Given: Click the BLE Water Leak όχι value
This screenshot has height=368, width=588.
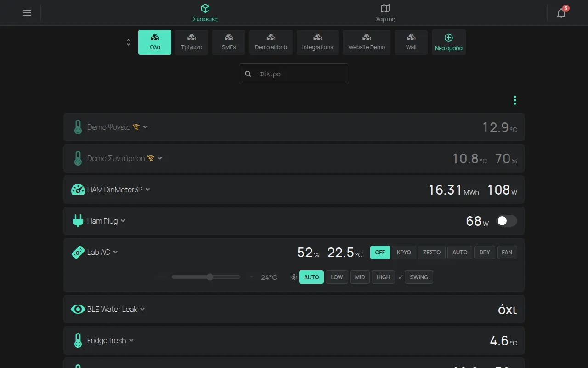Looking at the screenshot, I should (x=508, y=310).
